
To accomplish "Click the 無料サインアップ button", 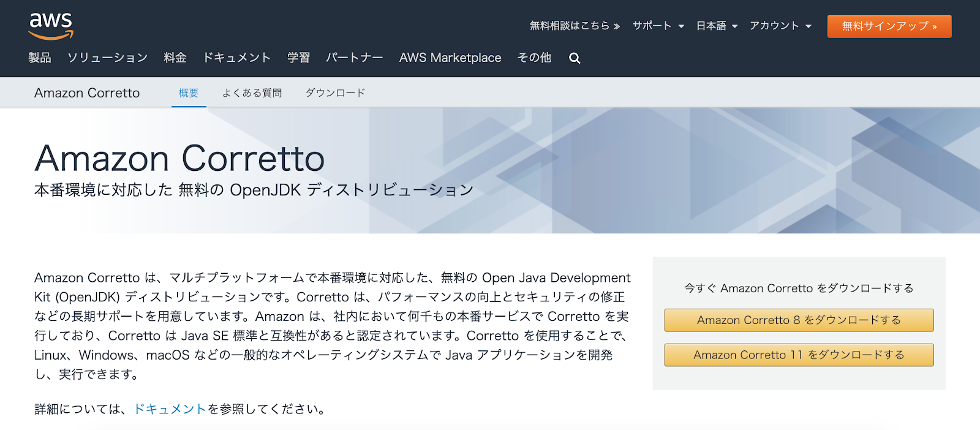I will [x=889, y=26].
